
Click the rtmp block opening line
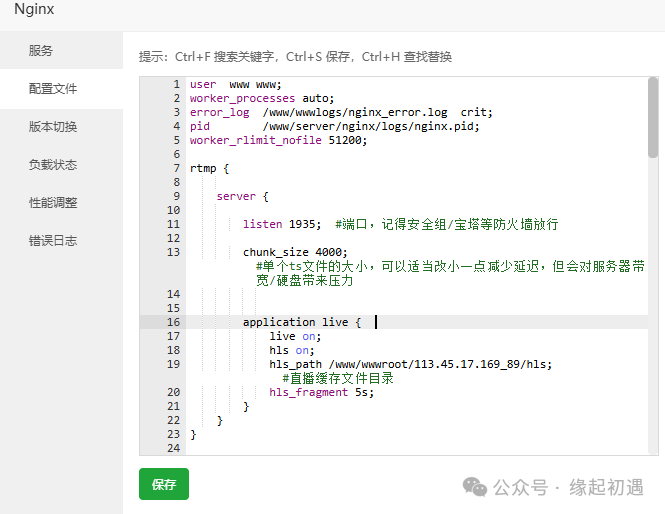coord(210,168)
